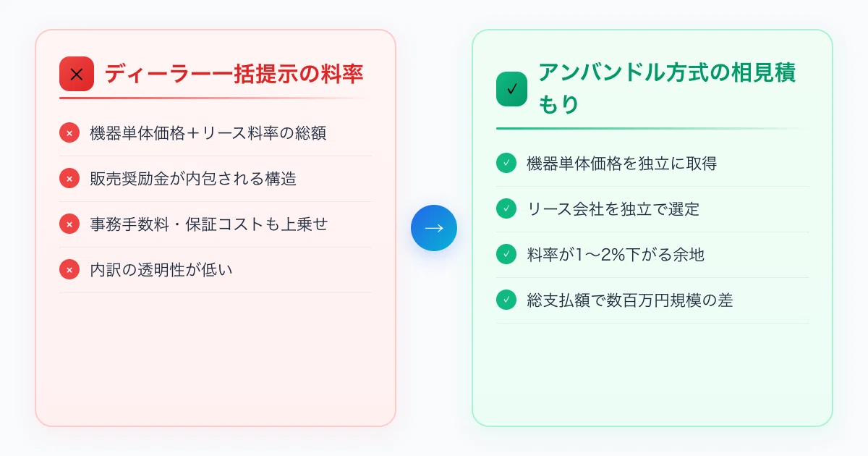
Task: Click the green check bullet next to 料率が1〜2%下がる余地
Action: click(x=506, y=255)
